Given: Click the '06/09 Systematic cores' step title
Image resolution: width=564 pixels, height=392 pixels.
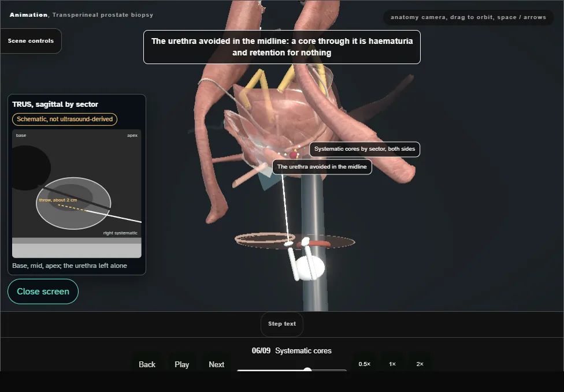Looking at the screenshot, I should pyautogui.click(x=292, y=350).
